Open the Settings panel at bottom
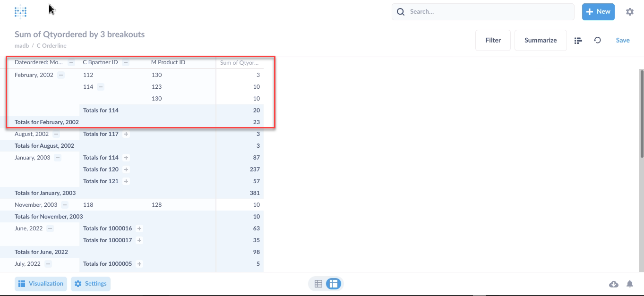Screen dimensions: 644x296 pyautogui.click(x=91, y=284)
